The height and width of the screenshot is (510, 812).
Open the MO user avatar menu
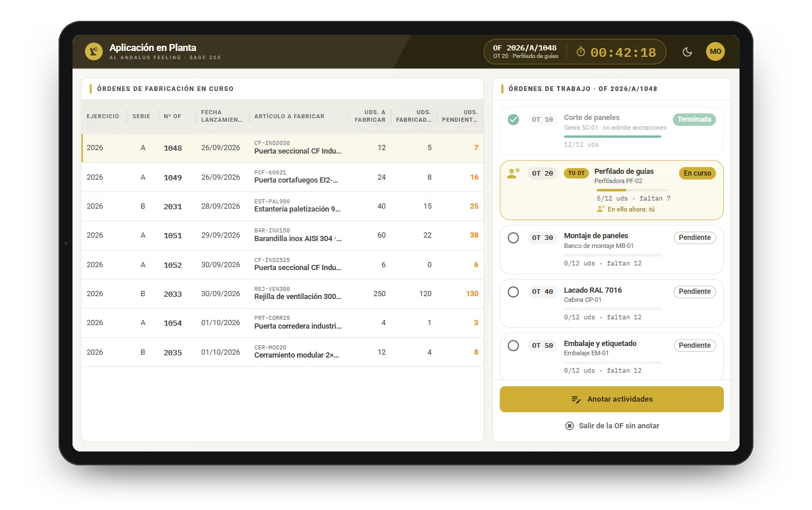click(x=716, y=52)
